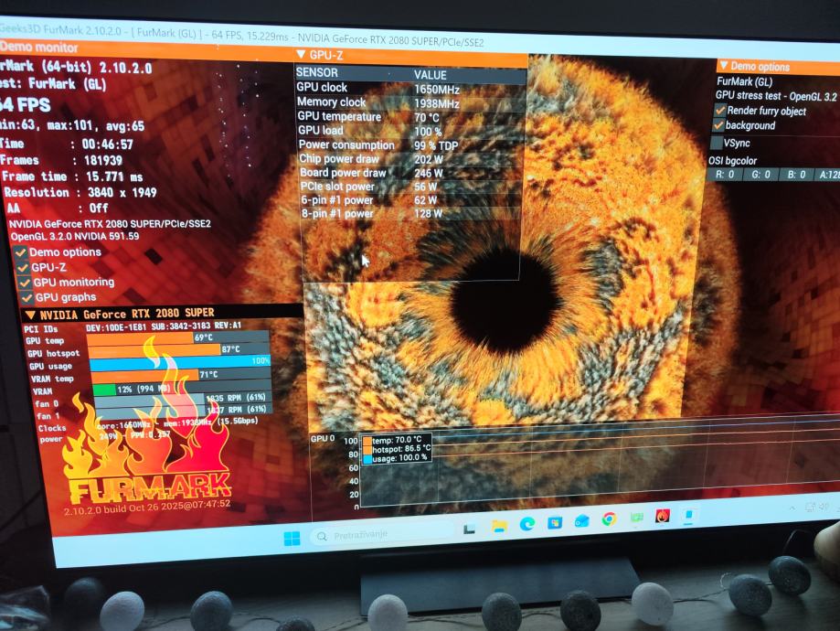Uncheck the background option
This screenshot has height=631, width=840.
coord(718,125)
